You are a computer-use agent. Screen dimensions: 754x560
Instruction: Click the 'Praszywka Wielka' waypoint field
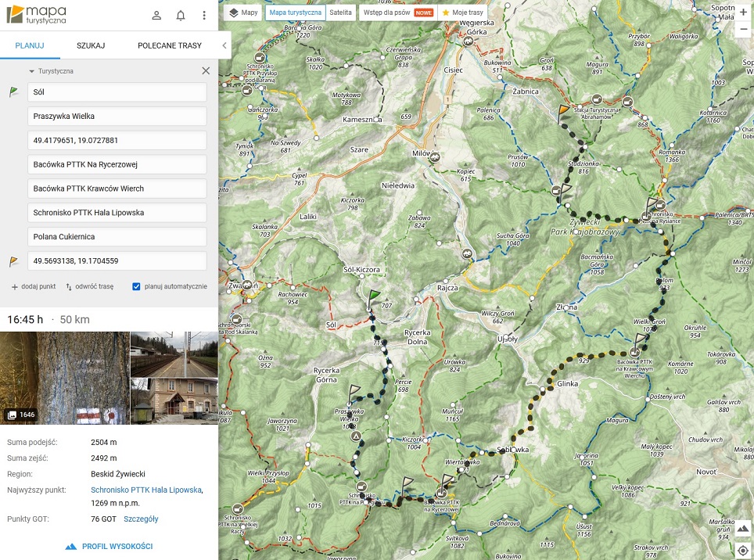(x=118, y=117)
